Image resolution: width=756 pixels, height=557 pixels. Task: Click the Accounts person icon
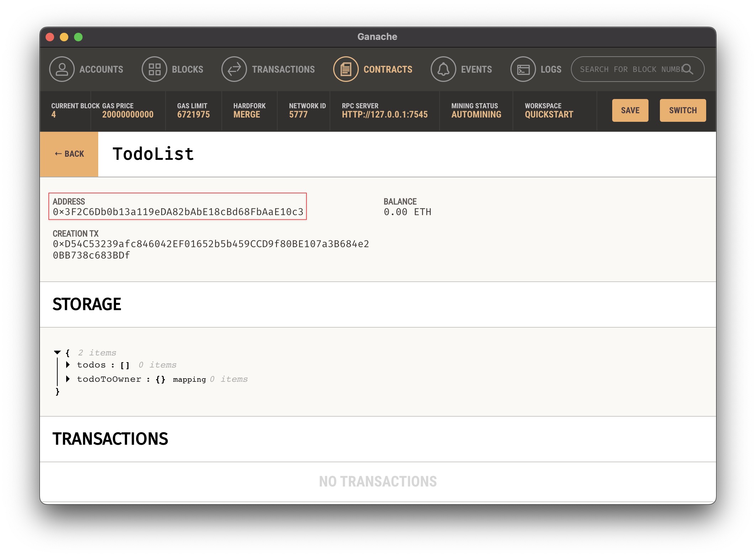62,69
